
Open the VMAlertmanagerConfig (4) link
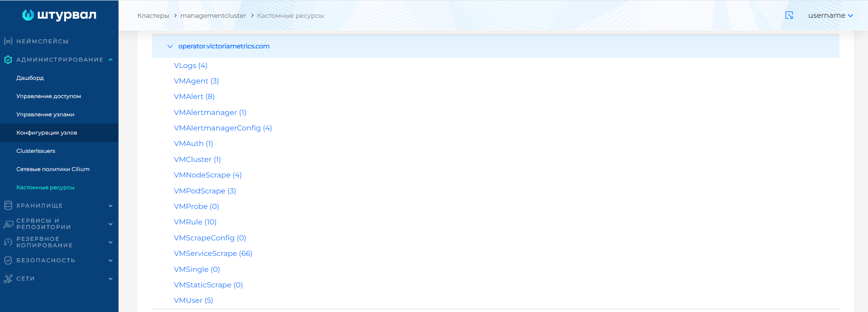(223, 128)
